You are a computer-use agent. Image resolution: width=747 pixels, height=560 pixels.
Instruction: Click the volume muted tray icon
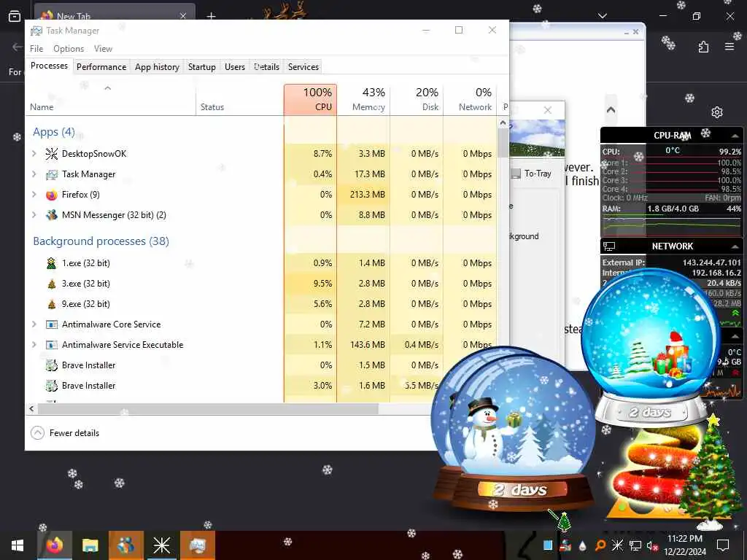click(652, 545)
